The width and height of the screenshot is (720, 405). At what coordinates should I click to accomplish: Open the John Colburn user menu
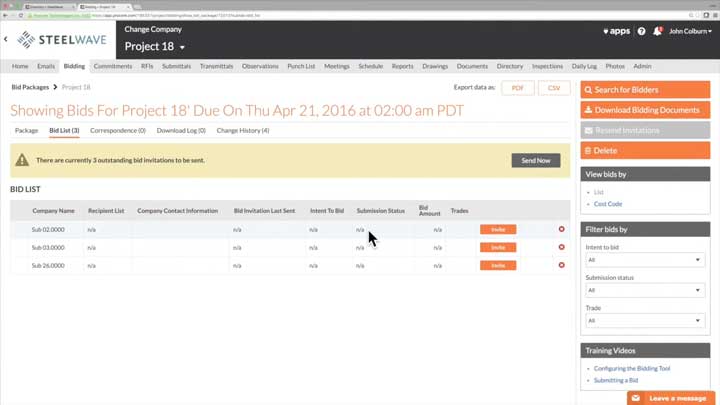(690, 31)
